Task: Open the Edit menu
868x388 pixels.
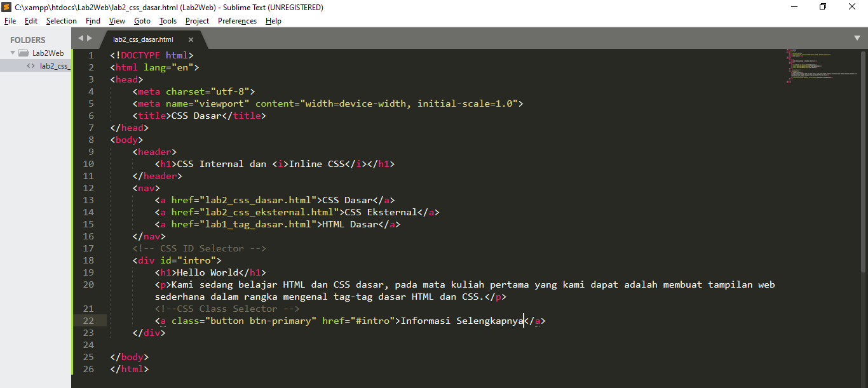Action: 31,21
